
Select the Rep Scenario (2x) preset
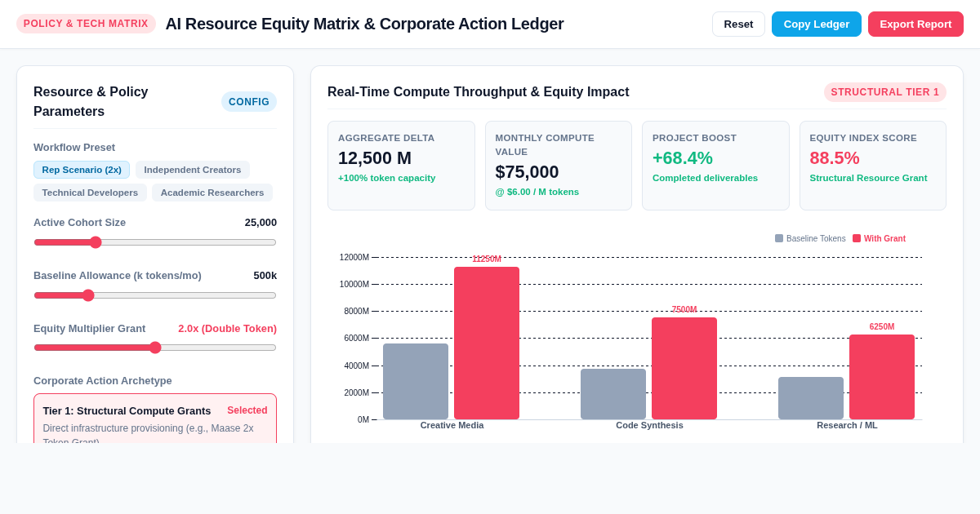coord(82,170)
